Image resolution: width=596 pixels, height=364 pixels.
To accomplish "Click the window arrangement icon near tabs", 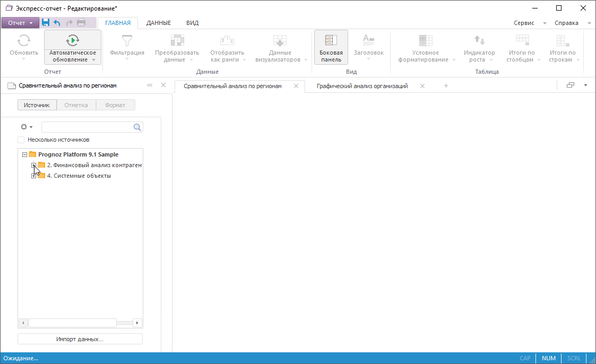I will (571, 85).
